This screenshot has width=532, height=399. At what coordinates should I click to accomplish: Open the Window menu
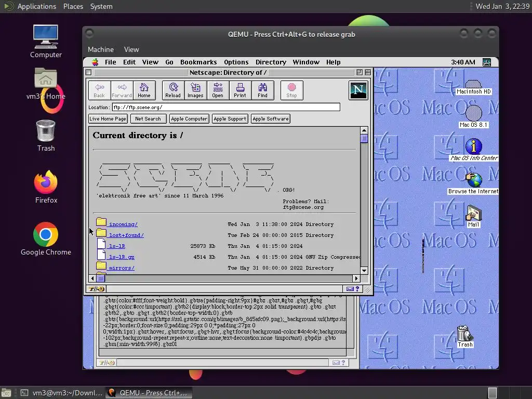click(306, 62)
